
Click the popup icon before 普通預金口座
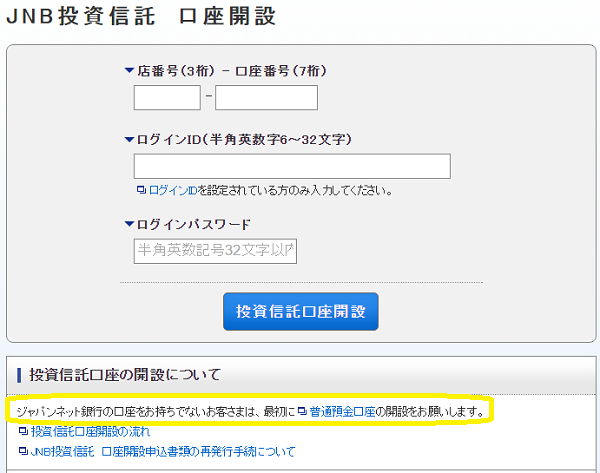tap(302, 411)
